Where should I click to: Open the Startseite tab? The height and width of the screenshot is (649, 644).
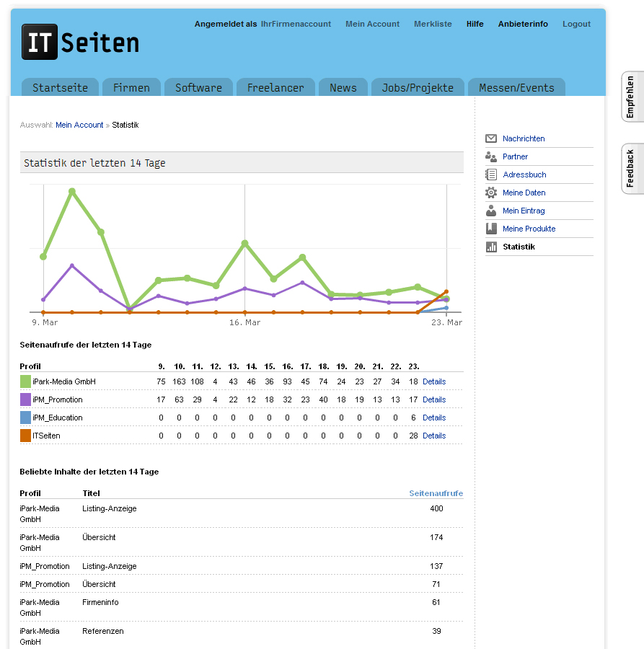click(60, 87)
